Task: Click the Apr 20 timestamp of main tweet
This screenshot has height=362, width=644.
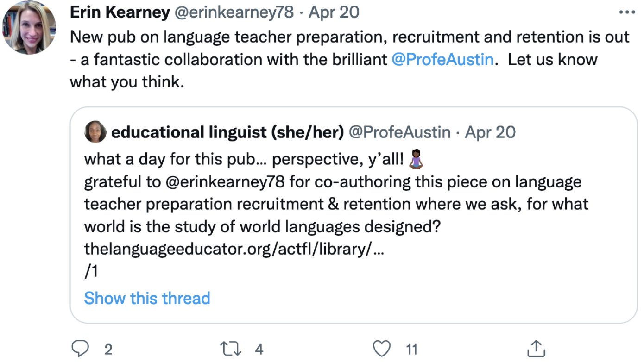Action: click(334, 13)
